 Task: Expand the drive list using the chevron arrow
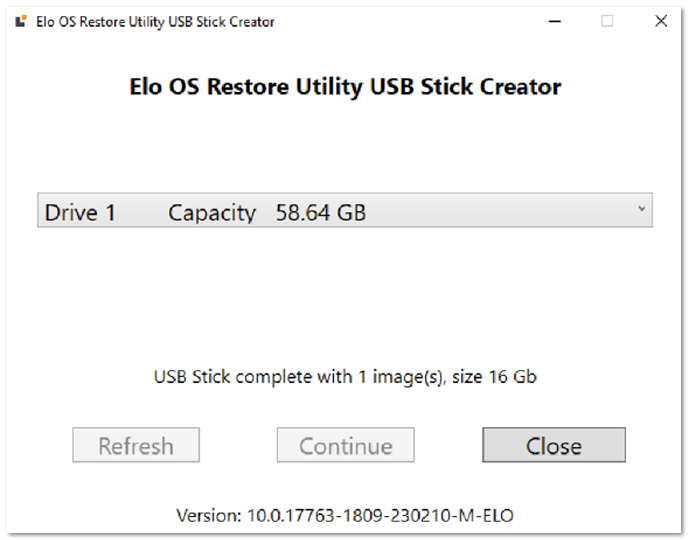pos(641,209)
